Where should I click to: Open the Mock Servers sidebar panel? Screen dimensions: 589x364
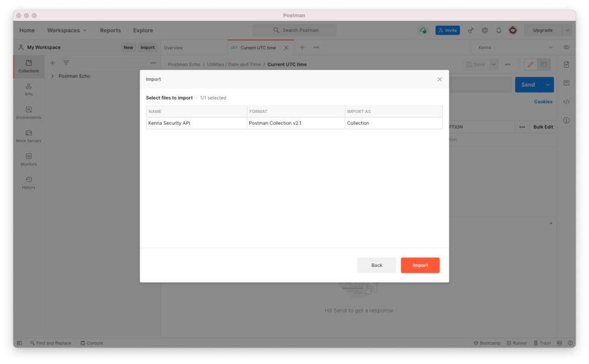[x=28, y=137]
